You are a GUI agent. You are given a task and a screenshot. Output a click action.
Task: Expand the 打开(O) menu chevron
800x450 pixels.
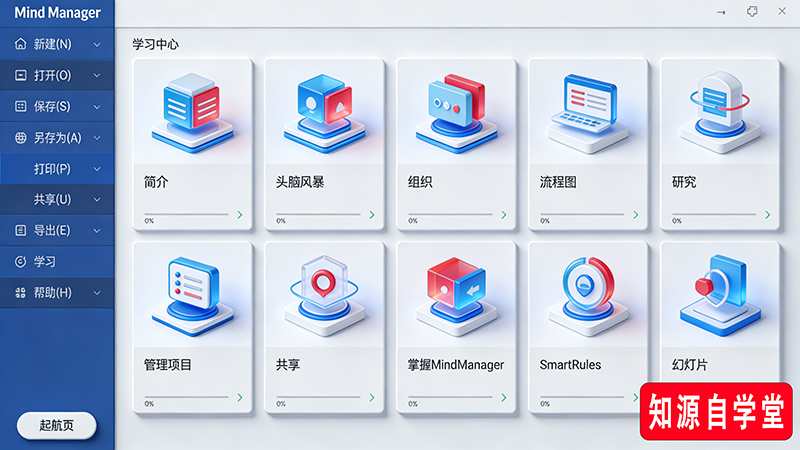tap(97, 76)
